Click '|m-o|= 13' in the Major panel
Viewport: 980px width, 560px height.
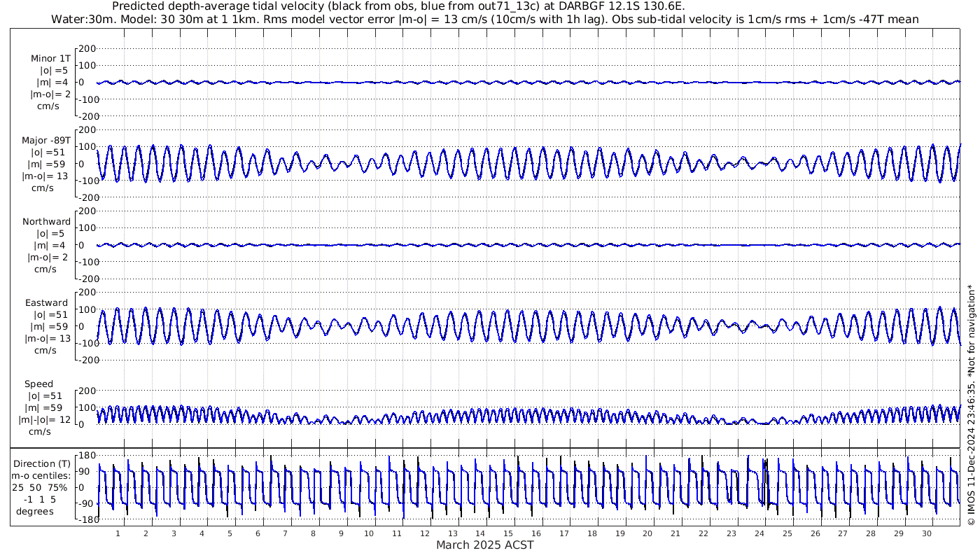(46, 176)
